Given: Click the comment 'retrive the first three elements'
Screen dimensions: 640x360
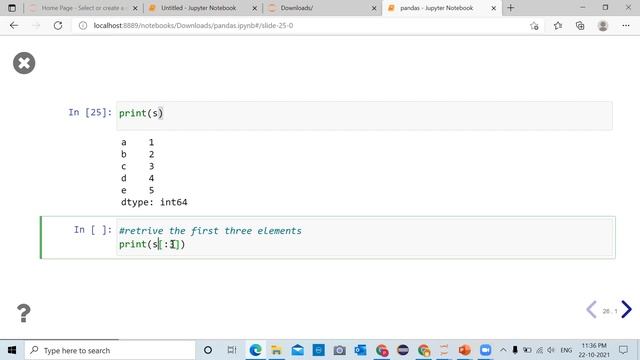Looking at the screenshot, I should click(210, 231).
